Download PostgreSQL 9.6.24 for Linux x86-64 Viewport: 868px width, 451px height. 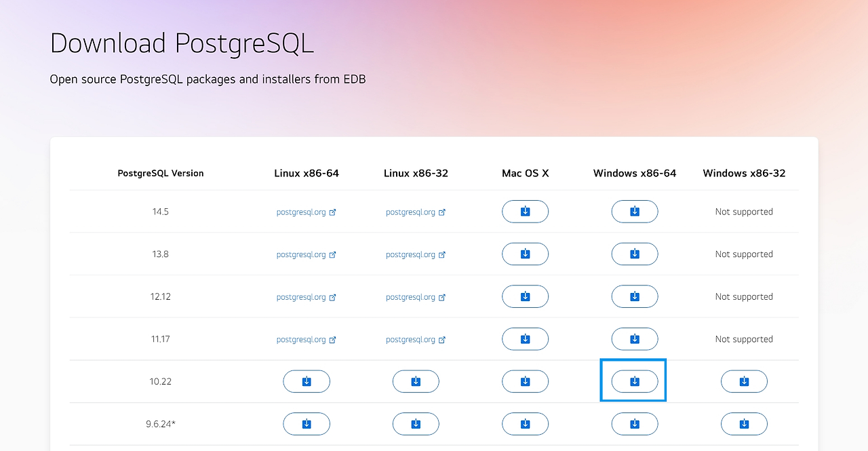click(x=307, y=424)
